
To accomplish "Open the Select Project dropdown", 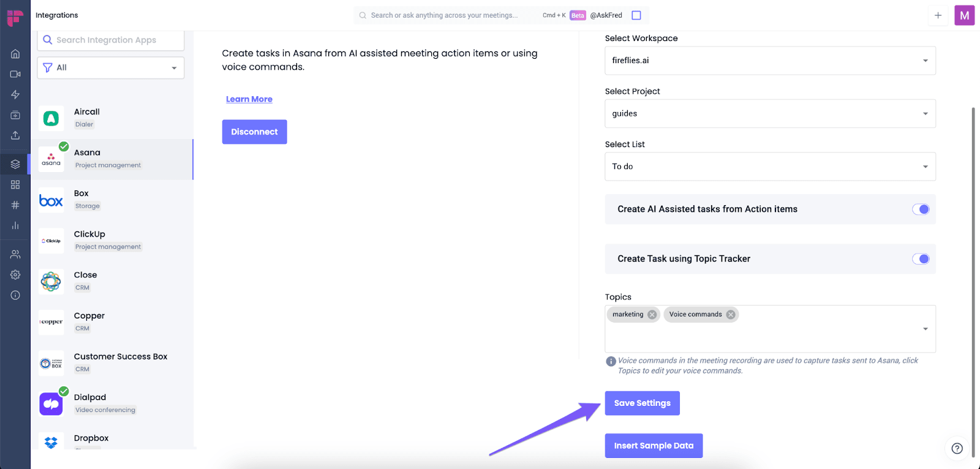I will click(770, 113).
